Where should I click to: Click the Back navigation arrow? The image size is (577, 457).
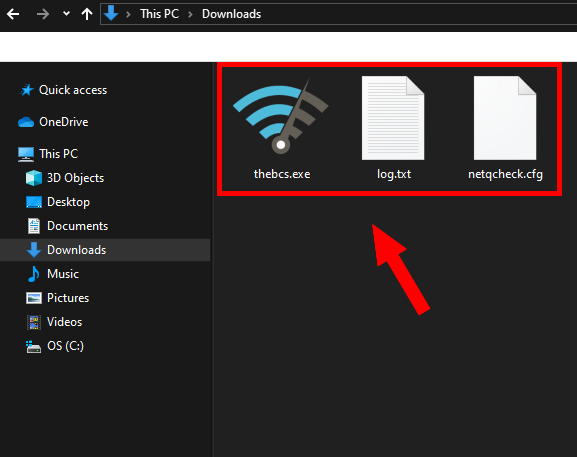pyautogui.click(x=13, y=14)
